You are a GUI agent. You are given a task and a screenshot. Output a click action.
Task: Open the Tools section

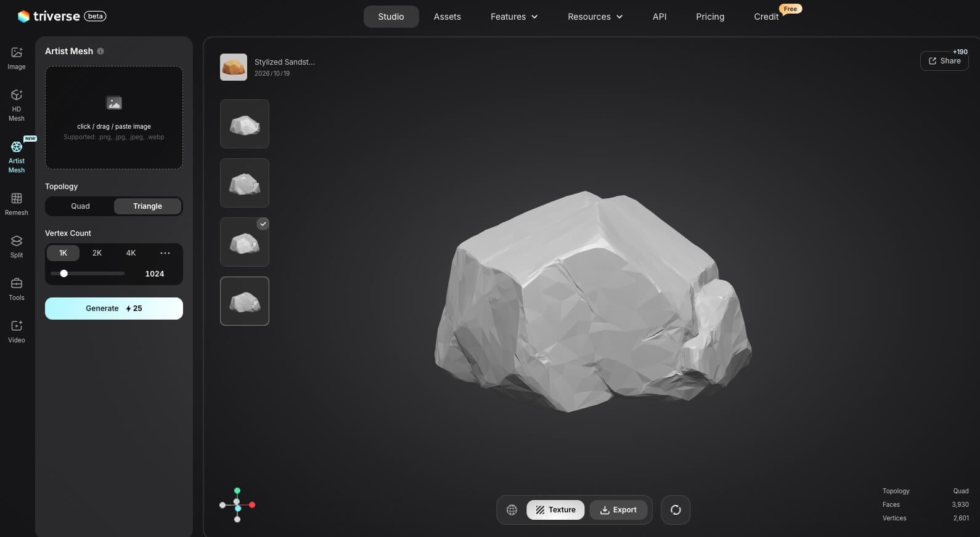click(x=17, y=289)
